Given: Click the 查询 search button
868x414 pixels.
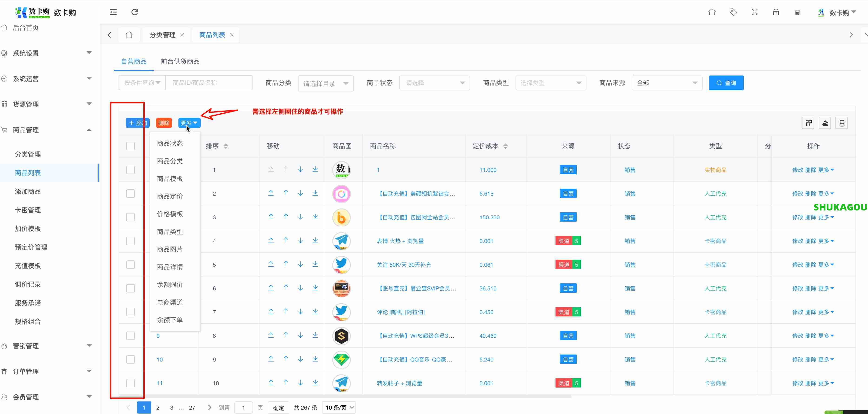Looking at the screenshot, I should click(x=726, y=82).
